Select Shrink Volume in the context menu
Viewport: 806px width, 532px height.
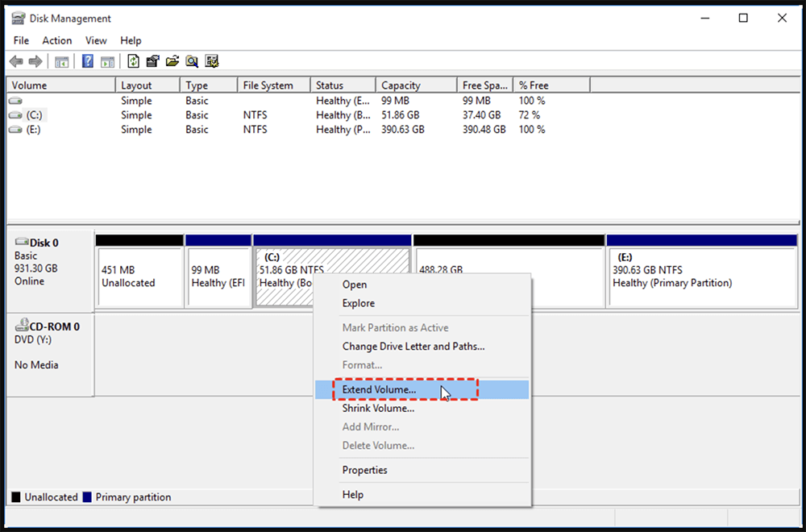click(x=378, y=408)
